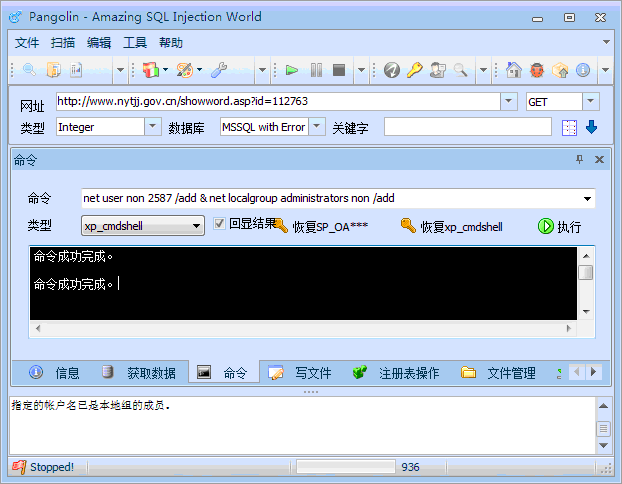
Task: Expand the menu bar overflow arrow
Action: (x=606, y=42)
